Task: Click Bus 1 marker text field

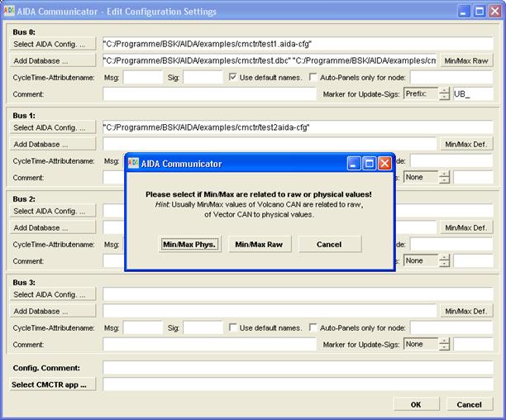Action: tap(473, 178)
